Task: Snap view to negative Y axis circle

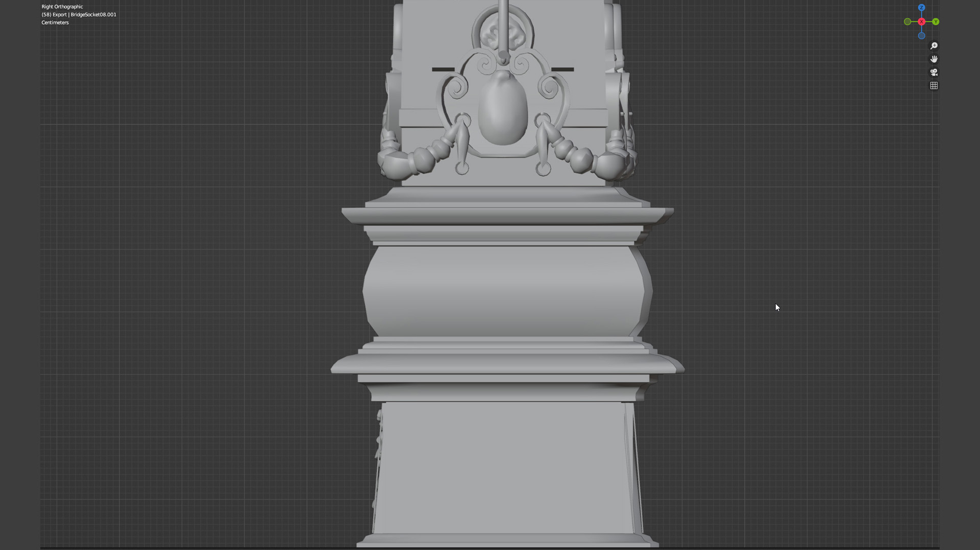Action: 907,22
